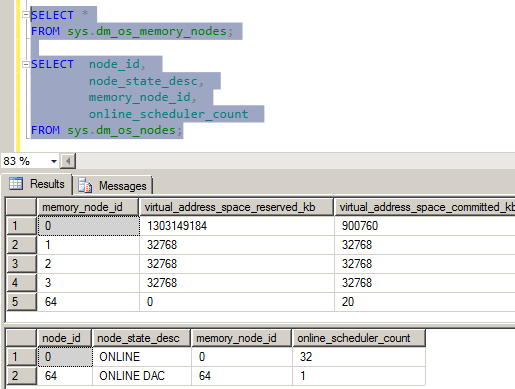Click node_id cell 64 in second grid
The width and height of the screenshot is (515, 389).
click(65, 376)
